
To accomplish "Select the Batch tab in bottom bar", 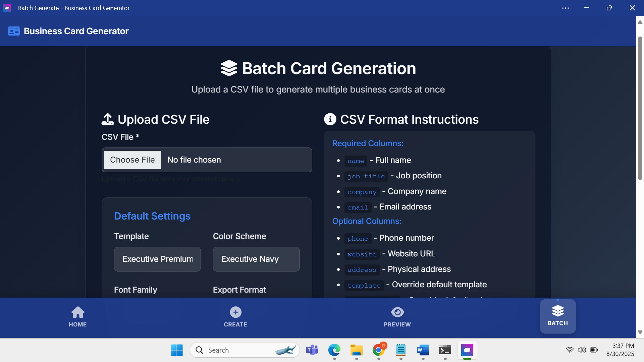I will pos(557,316).
